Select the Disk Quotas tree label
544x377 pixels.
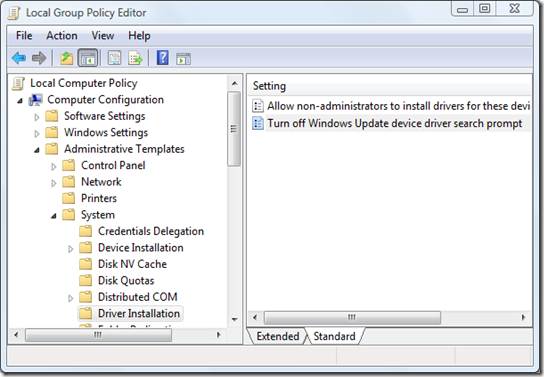(126, 281)
